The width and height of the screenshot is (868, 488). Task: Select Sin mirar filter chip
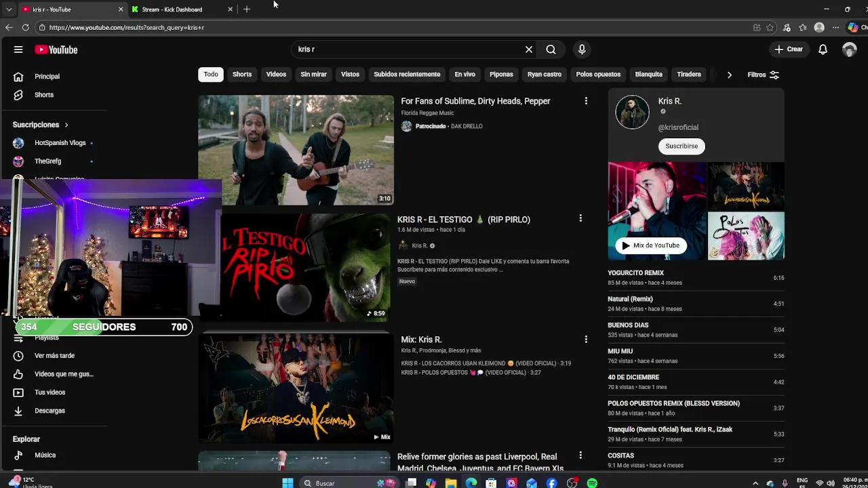[x=313, y=75]
